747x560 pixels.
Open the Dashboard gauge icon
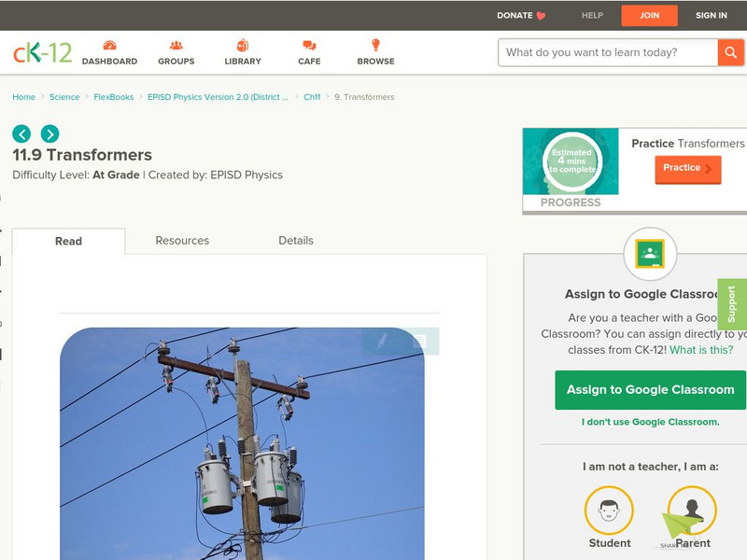pyautogui.click(x=109, y=45)
